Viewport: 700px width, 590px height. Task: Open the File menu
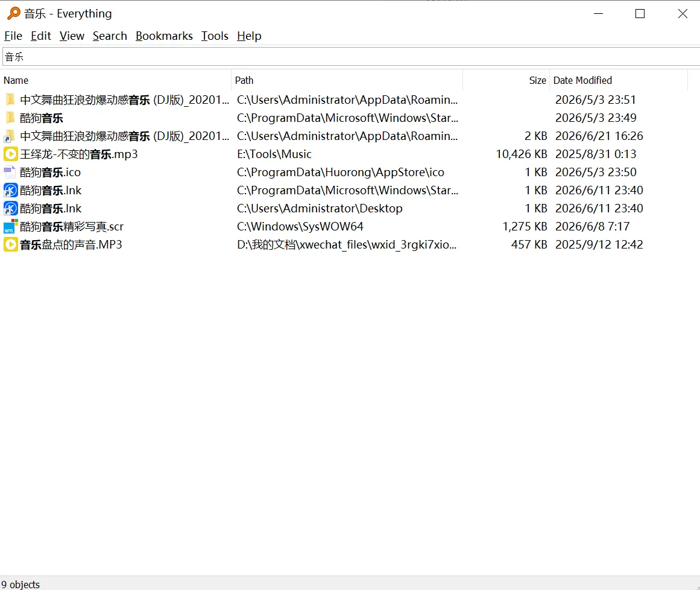pos(13,36)
